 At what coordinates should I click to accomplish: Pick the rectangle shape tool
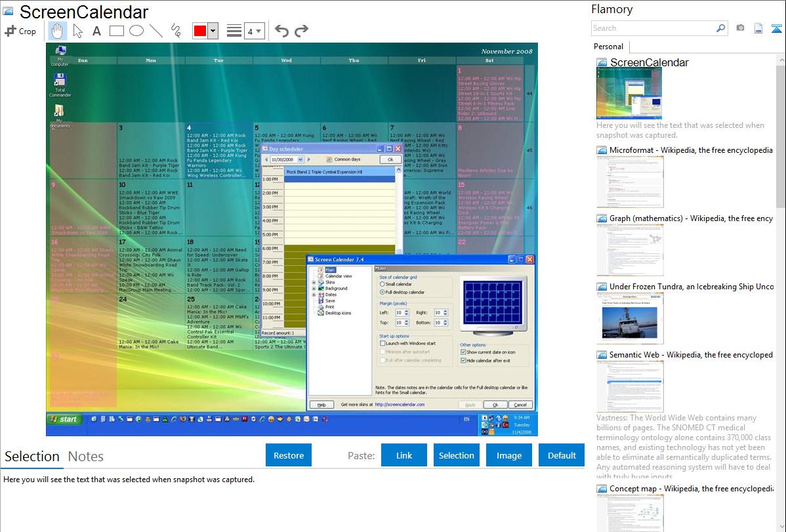point(116,31)
